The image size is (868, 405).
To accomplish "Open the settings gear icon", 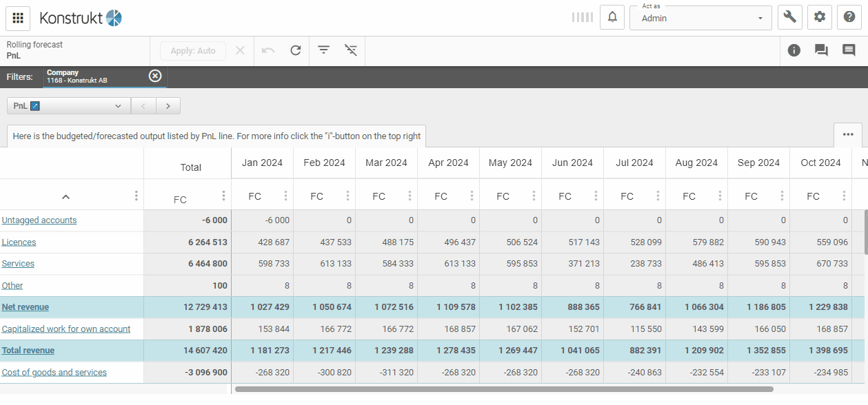I will pyautogui.click(x=819, y=17).
